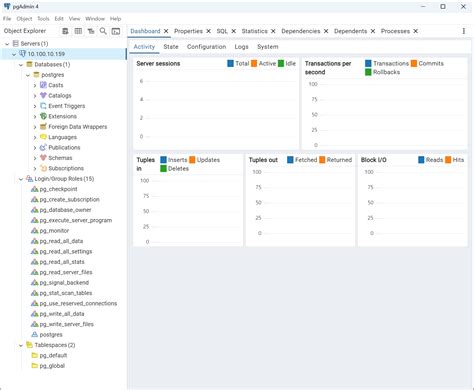Open the Tools menu
The height and width of the screenshot is (390, 474).
click(43, 19)
